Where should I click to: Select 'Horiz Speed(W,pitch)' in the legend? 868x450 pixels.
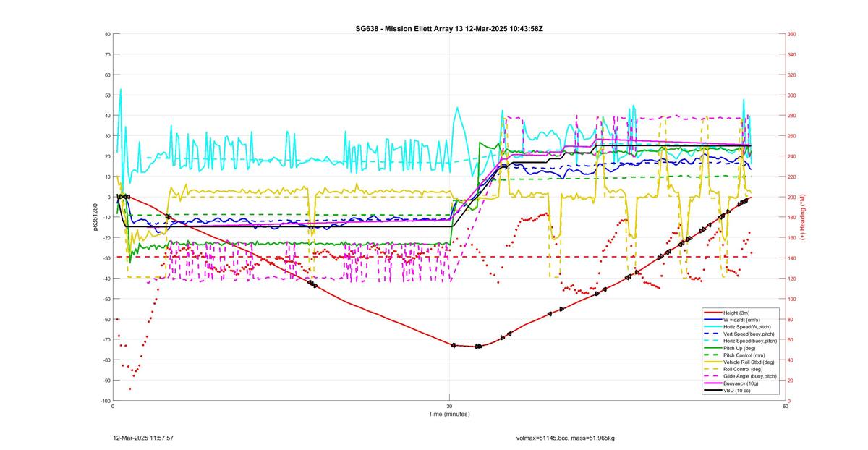pos(747,326)
